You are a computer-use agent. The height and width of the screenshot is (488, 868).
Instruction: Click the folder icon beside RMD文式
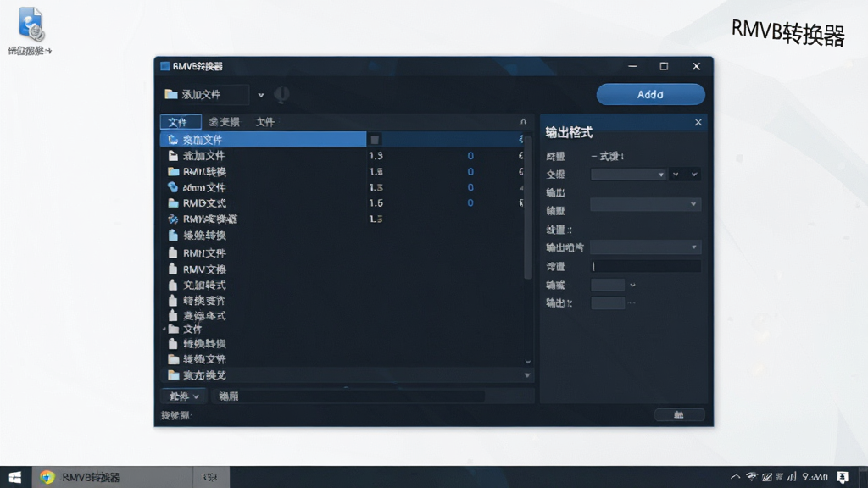click(x=173, y=203)
